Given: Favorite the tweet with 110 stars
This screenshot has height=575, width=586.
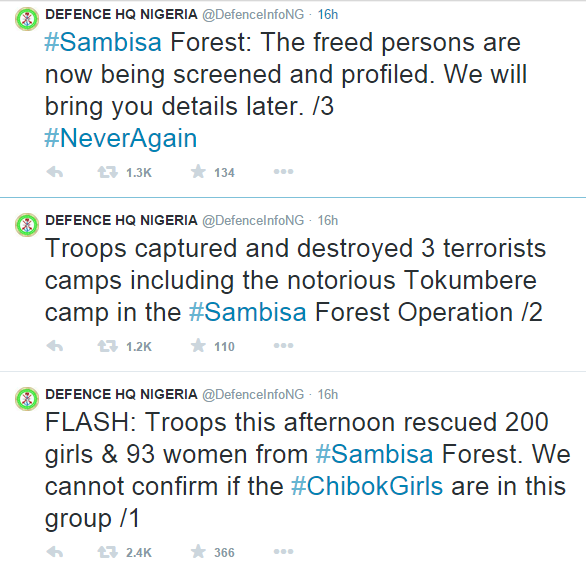Looking at the screenshot, I should click(198, 346).
